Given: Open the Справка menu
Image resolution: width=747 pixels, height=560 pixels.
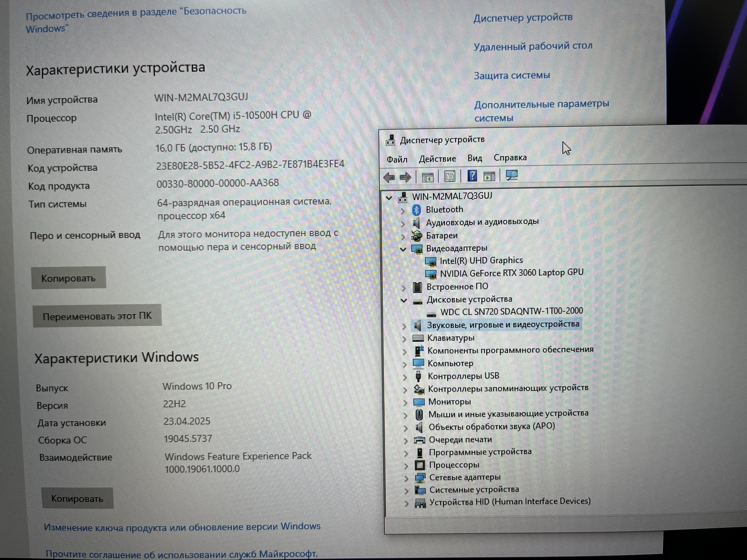Looking at the screenshot, I should click(x=510, y=158).
